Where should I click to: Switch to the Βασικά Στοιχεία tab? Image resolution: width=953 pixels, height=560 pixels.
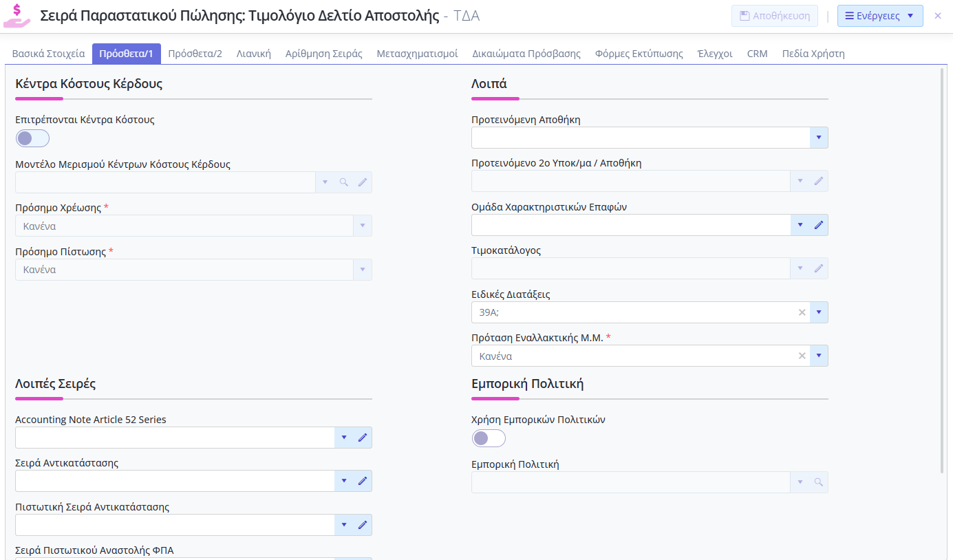[49, 54]
